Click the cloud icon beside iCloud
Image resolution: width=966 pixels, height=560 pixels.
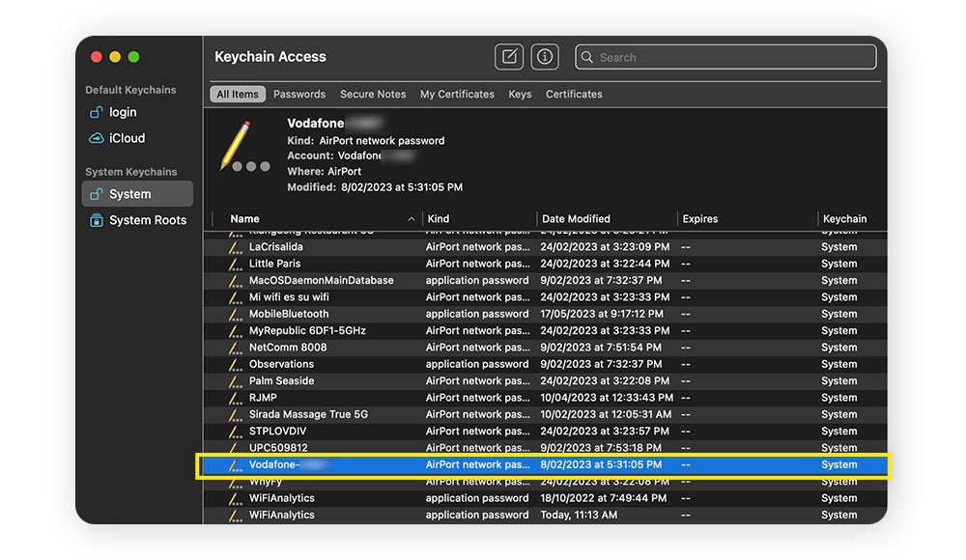coord(96,138)
